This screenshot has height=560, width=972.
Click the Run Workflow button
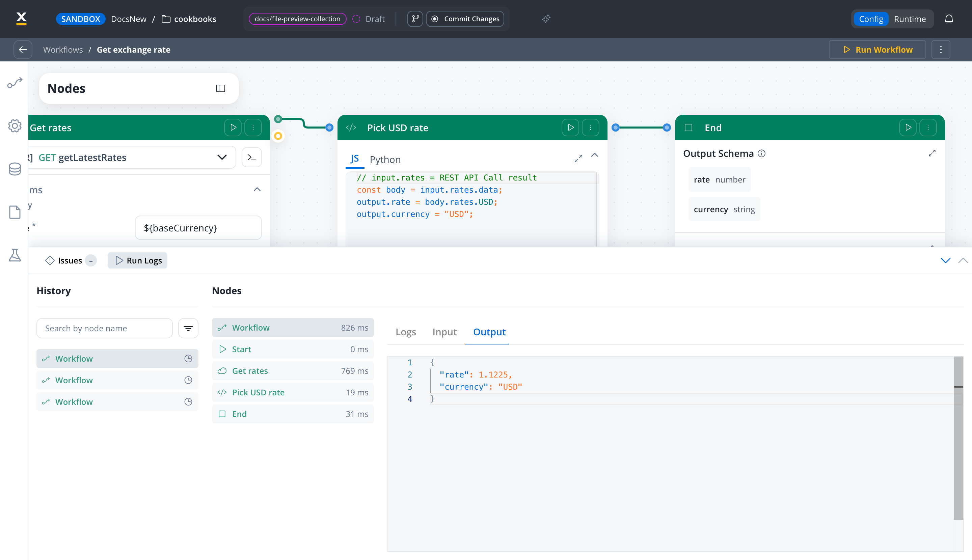877,50
